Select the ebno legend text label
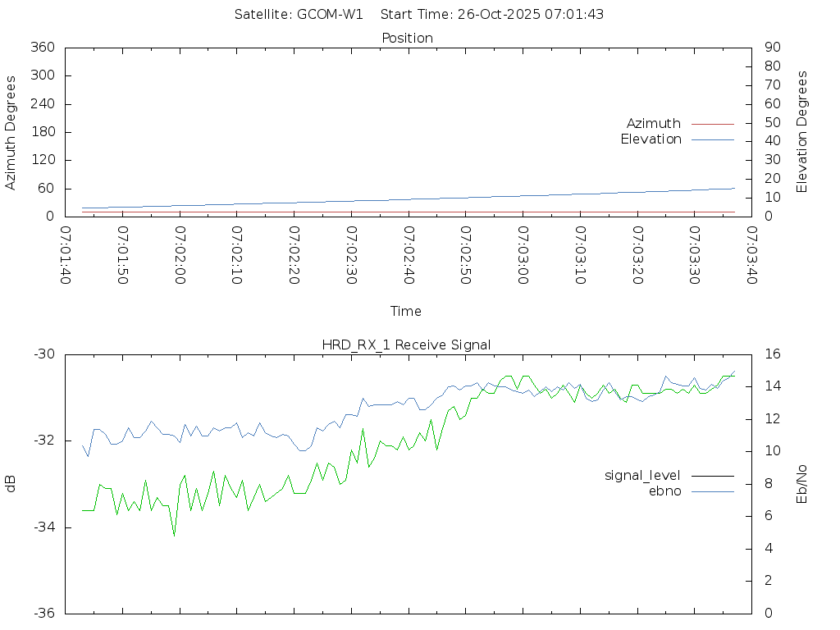Viewport: 840px width, 630px height. [664, 491]
